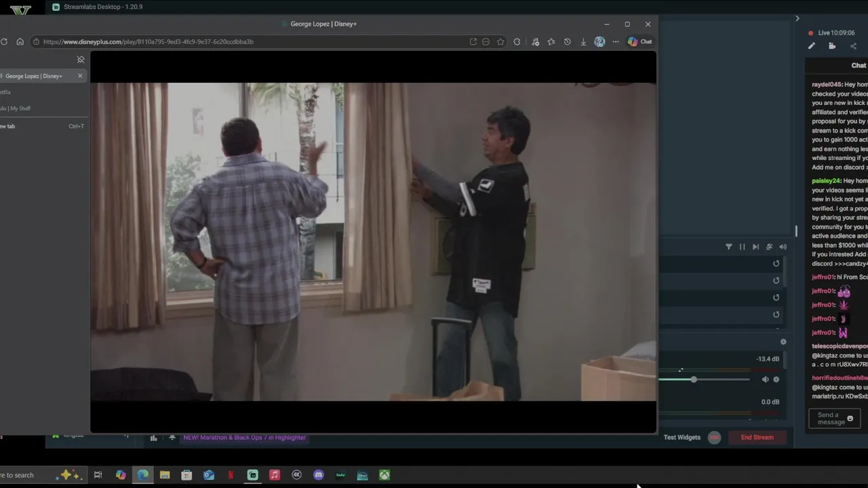This screenshot has width=868, height=488.
Task: Click the third row's replay arrow
Action: (x=776, y=298)
